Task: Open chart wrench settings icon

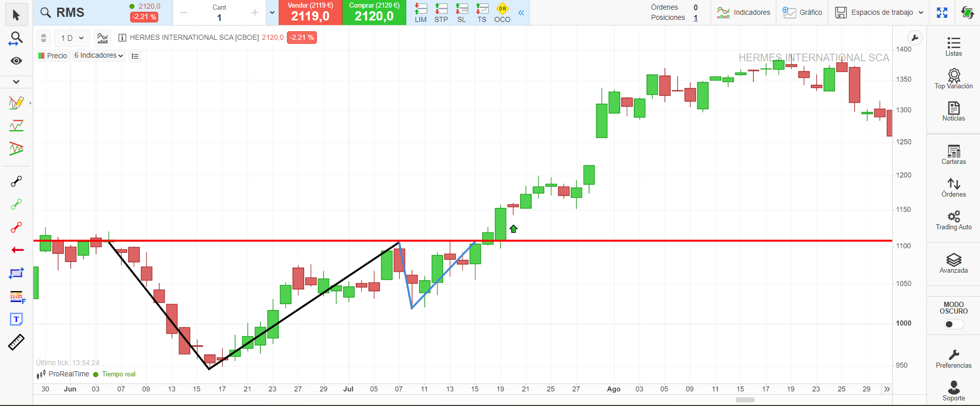Action: [x=915, y=38]
